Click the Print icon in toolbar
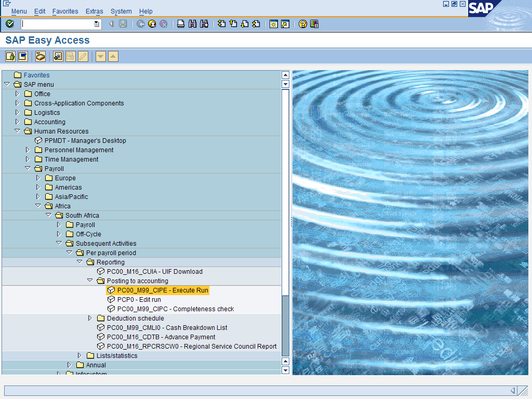 tap(181, 24)
